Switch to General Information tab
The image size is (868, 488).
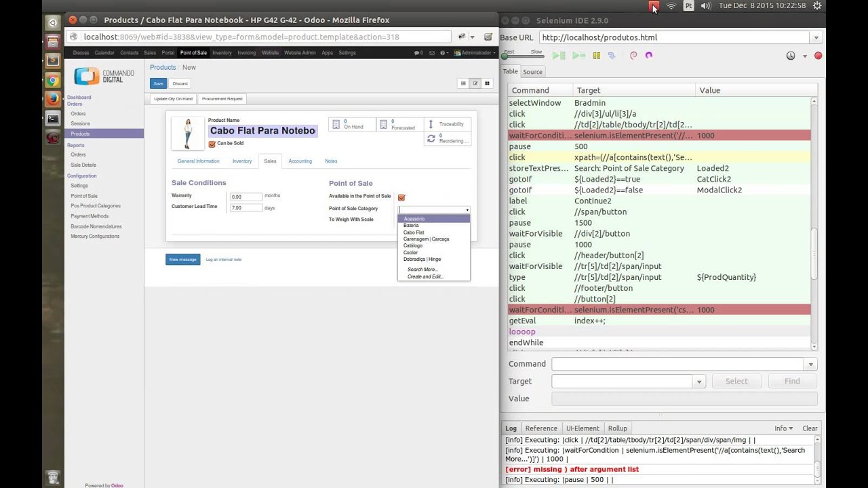pos(198,161)
